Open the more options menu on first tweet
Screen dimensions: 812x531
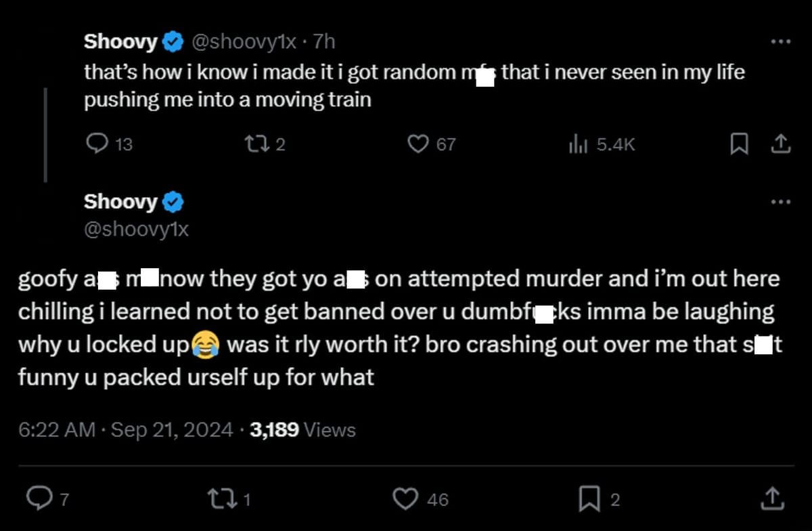(781, 41)
